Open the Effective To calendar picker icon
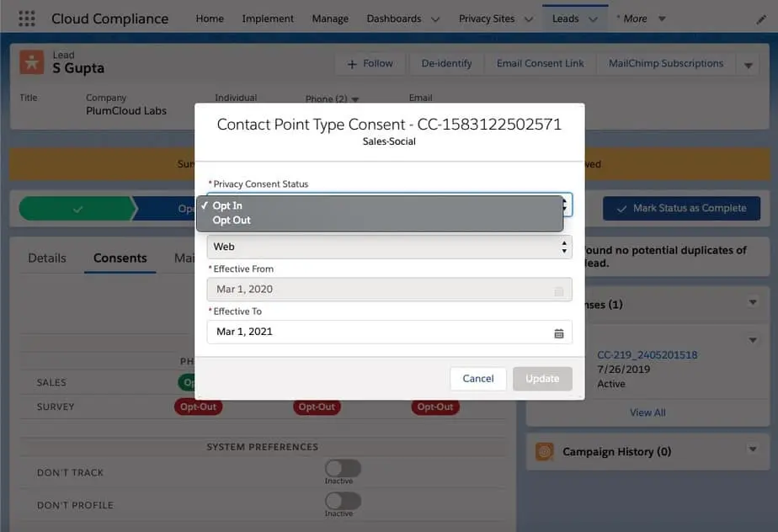Image resolution: width=778 pixels, height=532 pixels. (559, 332)
